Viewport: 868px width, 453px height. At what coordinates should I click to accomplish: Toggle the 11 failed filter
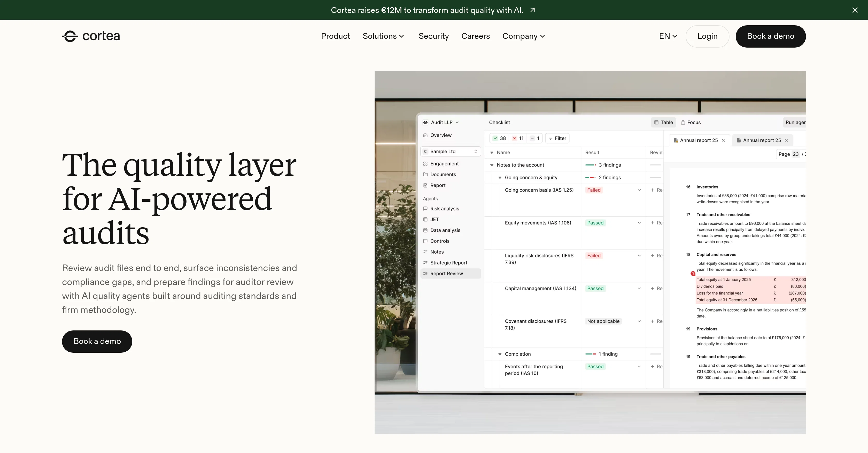click(x=518, y=138)
